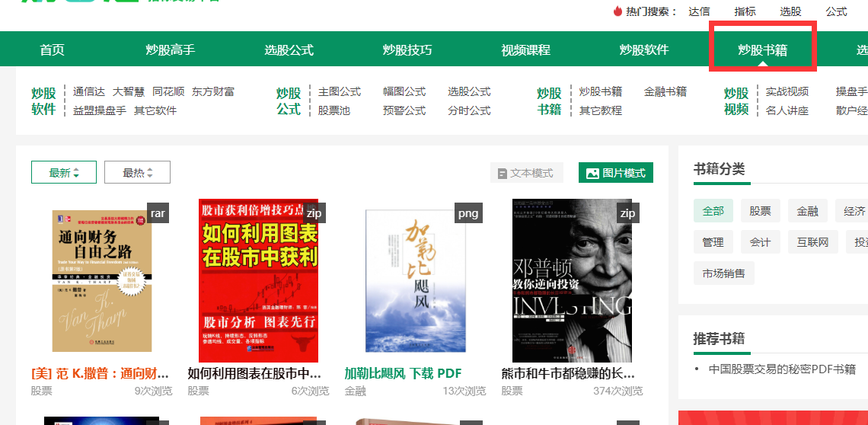Viewport: 868px width, 425px height.
Task: Open 幅图公式 link
Action: pyautogui.click(x=404, y=91)
